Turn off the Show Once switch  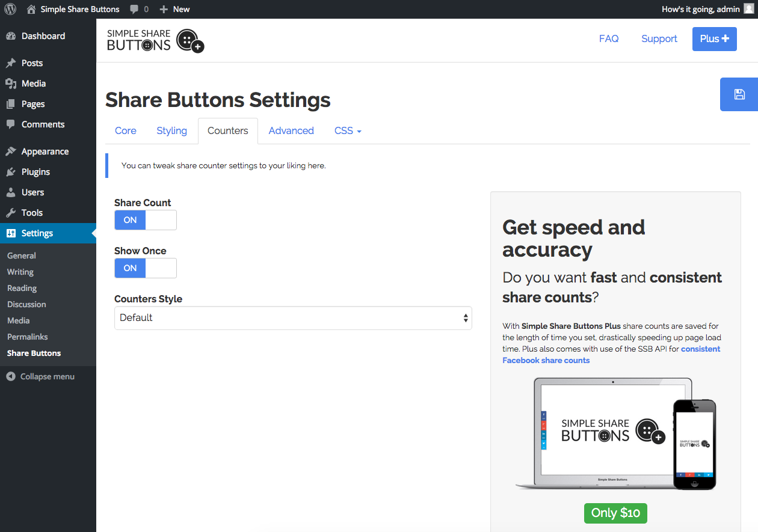(x=146, y=268)
